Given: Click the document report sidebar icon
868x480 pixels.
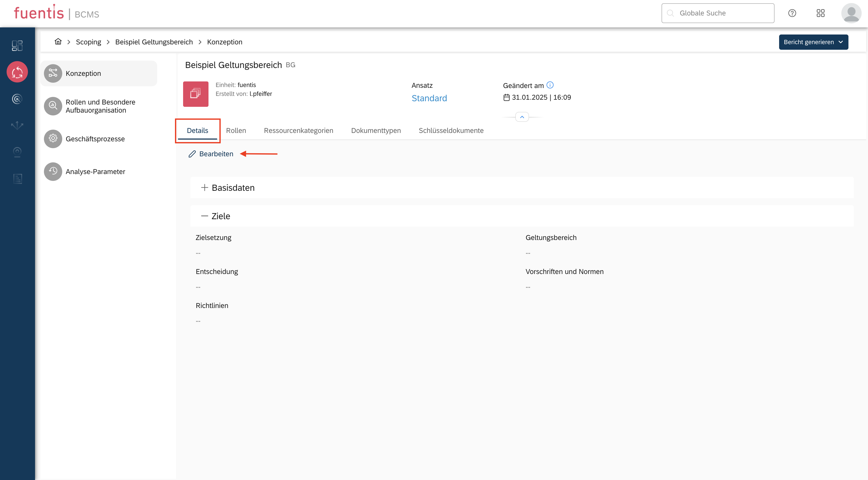Looking at the screenshot, I should click(x=17, y=179).
